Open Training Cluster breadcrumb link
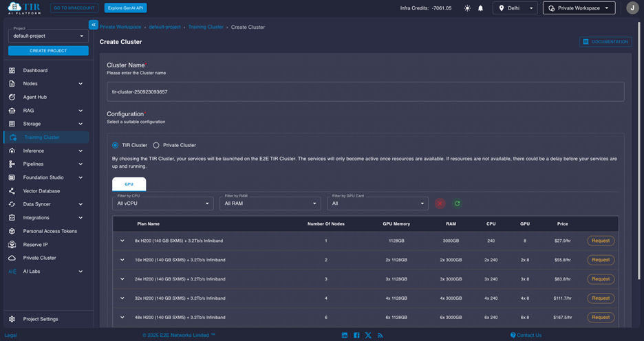This screenshot has height=341, width=644. pos(206,27)
